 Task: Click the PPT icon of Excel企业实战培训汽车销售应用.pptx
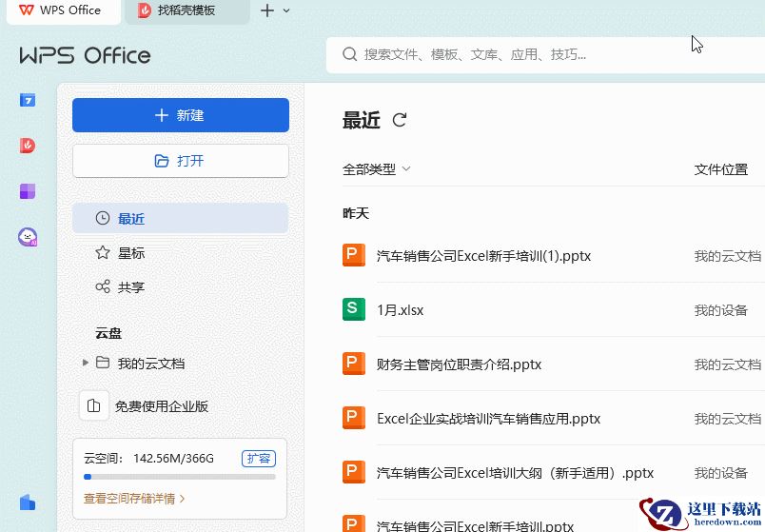[354, 418]
